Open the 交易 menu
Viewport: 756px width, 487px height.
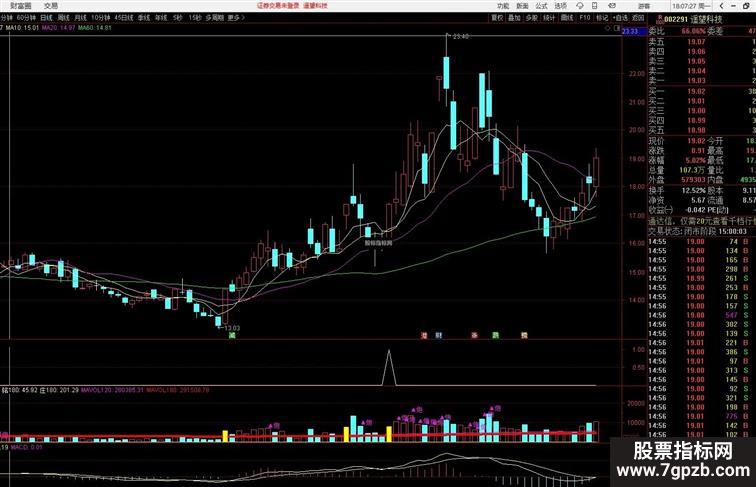pos(51,6)
